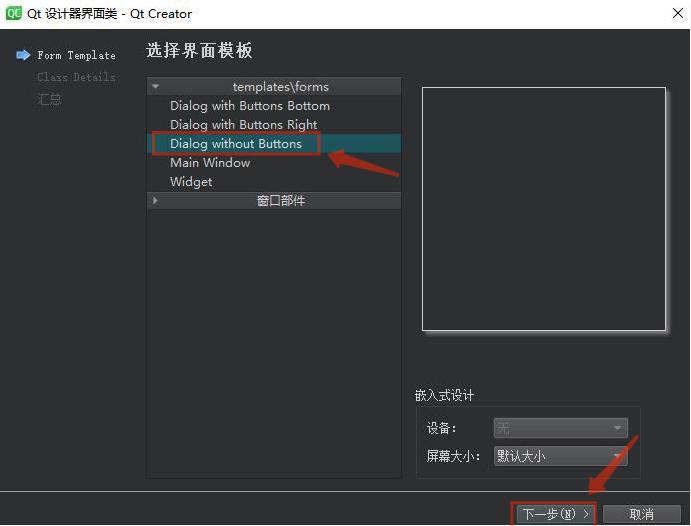
Task: Close the Qt Creator wizard window
Action: point(677,14)
